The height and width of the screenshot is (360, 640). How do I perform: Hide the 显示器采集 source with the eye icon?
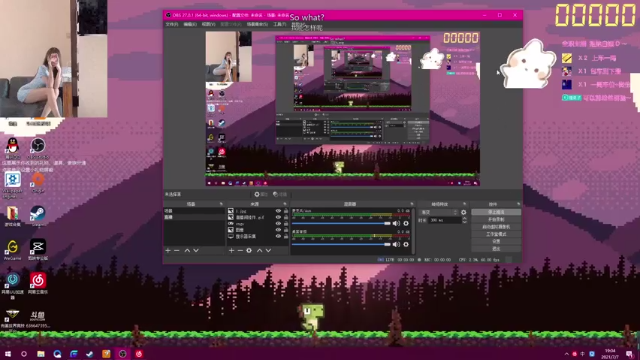point(278,236)
